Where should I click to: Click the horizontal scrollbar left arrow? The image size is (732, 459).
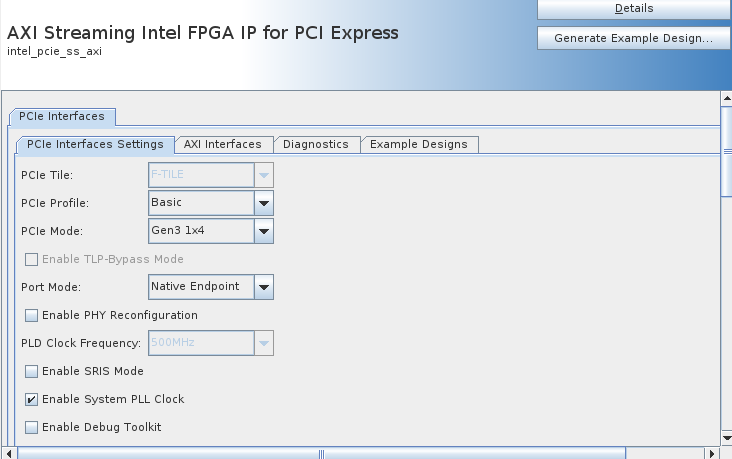tap(10, 453)
